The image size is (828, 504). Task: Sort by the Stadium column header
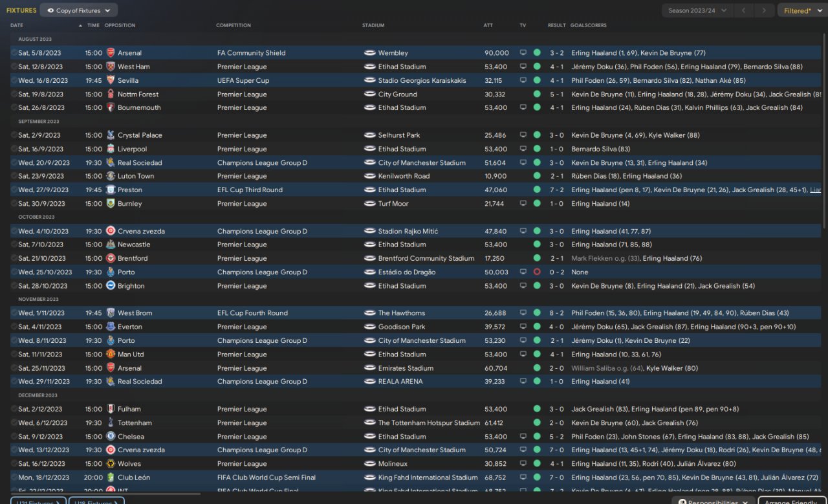373,25
